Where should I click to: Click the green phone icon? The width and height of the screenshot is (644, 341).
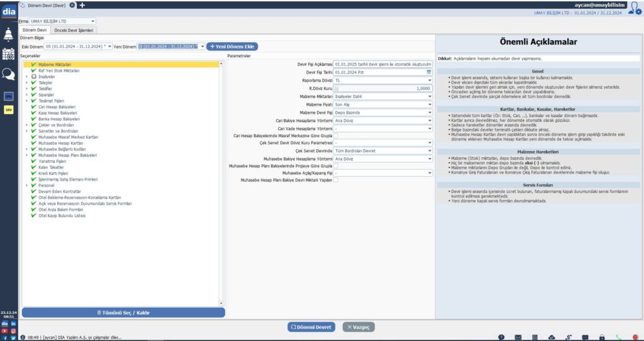tap(619, 337)
